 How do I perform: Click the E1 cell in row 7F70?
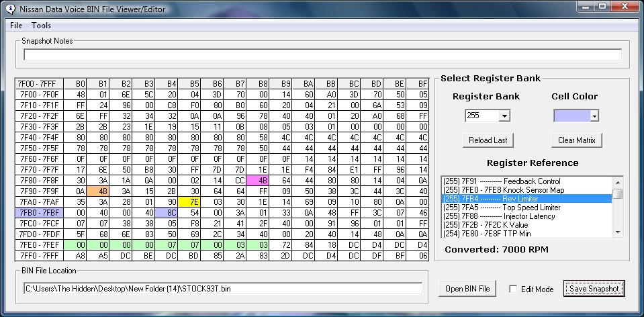(349, 170)
